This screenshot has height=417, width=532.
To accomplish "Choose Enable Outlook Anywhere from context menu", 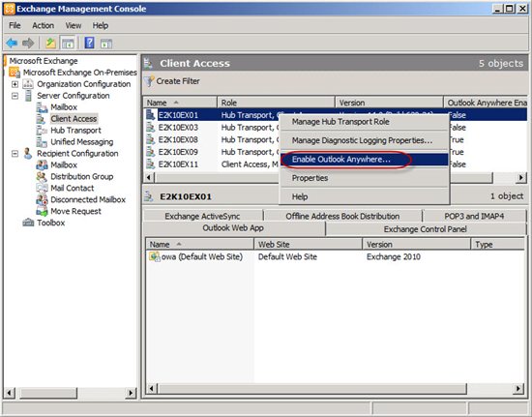I will point(365,159).
